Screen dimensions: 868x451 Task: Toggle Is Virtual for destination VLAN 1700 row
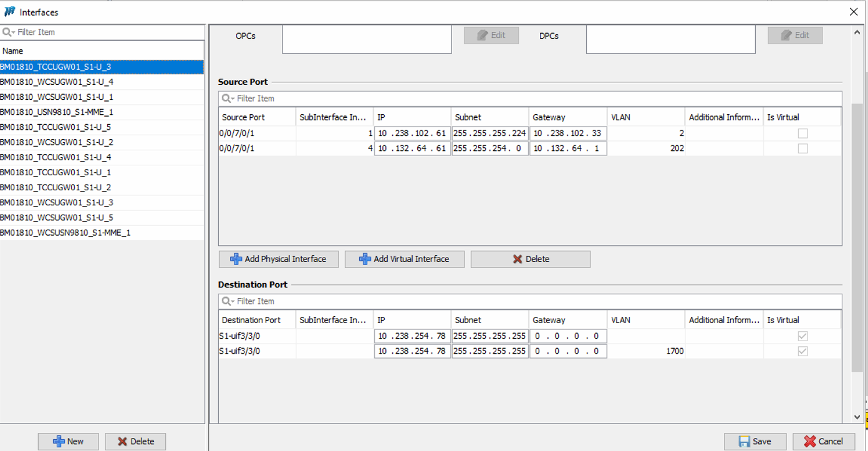(803, 351)
